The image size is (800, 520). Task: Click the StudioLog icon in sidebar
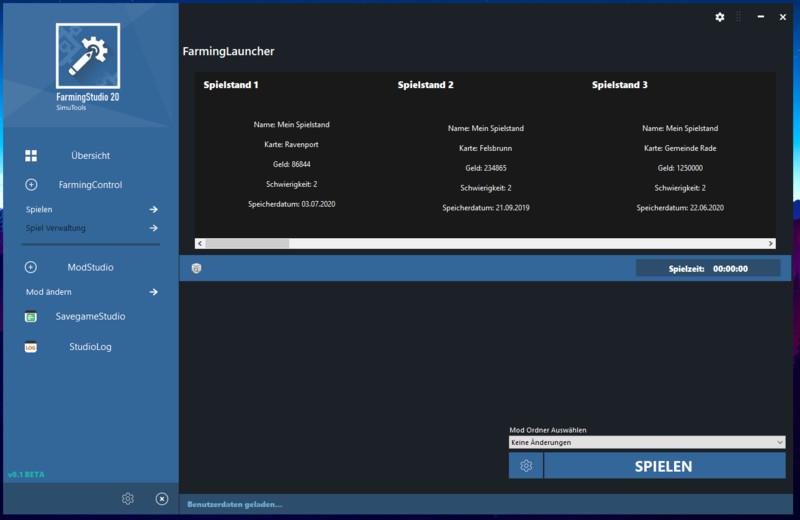click(x=31, y=348)
